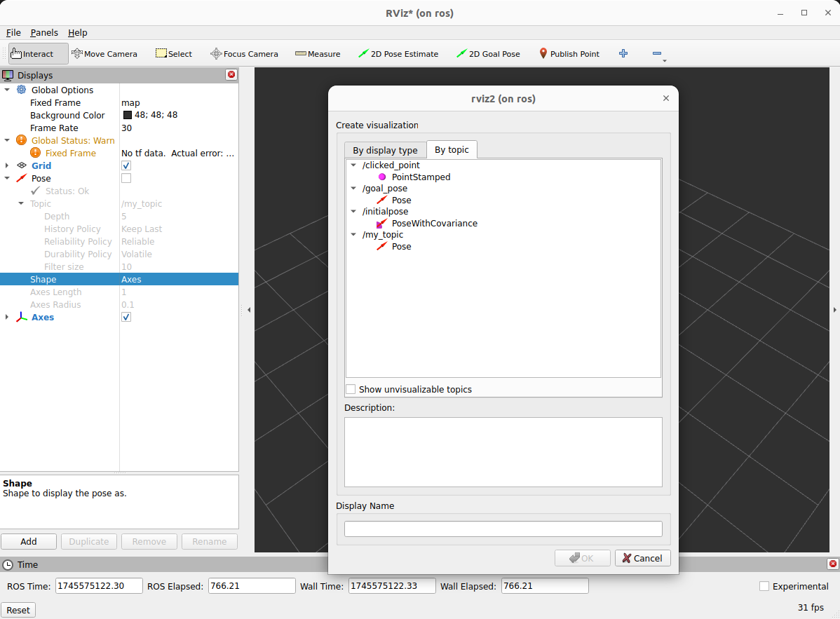Select the 2D Pose Estimate tool
The height and width of the screenshot is (619, 840).
coord(398,53)
